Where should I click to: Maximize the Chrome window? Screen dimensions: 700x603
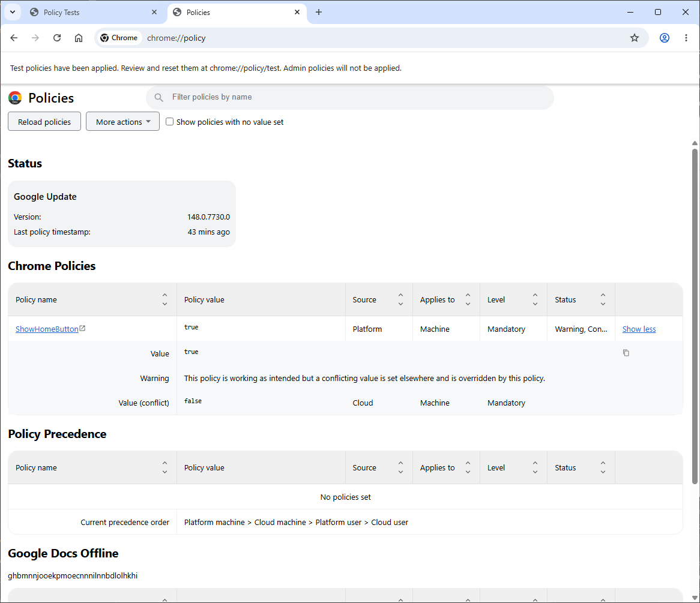tap(658, 12)
